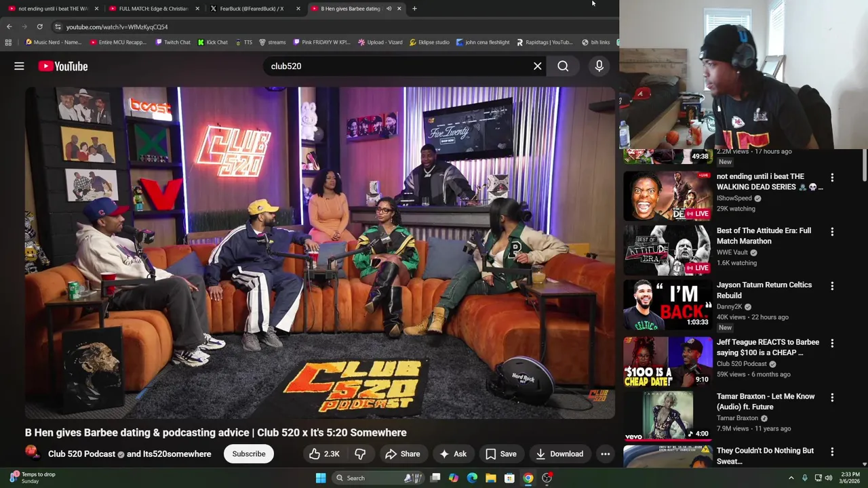Open the Upload - Vizard bookmark

[x=380, y=42]
